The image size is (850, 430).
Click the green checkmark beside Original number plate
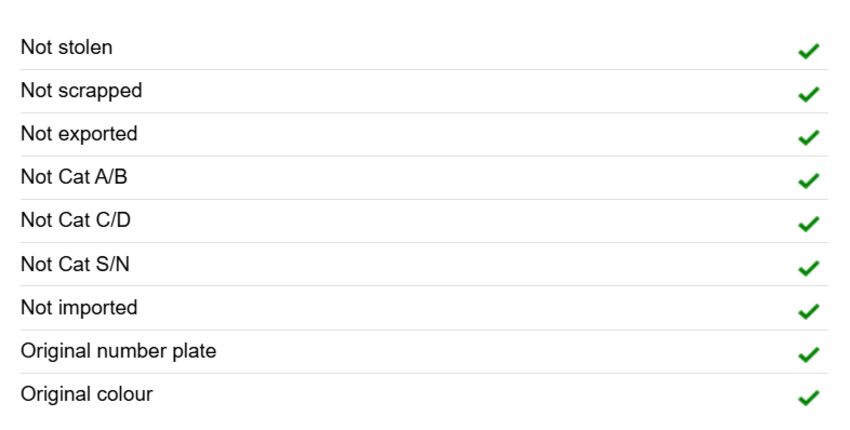808,355
